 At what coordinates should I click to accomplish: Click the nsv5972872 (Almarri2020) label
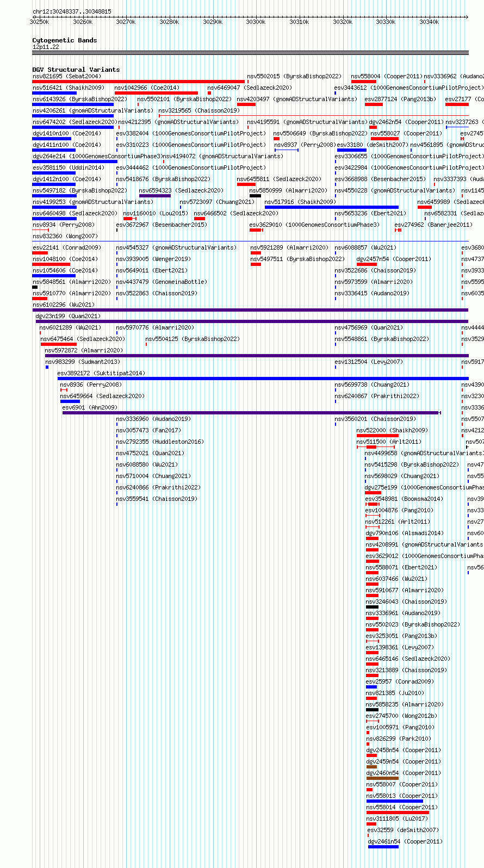point(84,350)
